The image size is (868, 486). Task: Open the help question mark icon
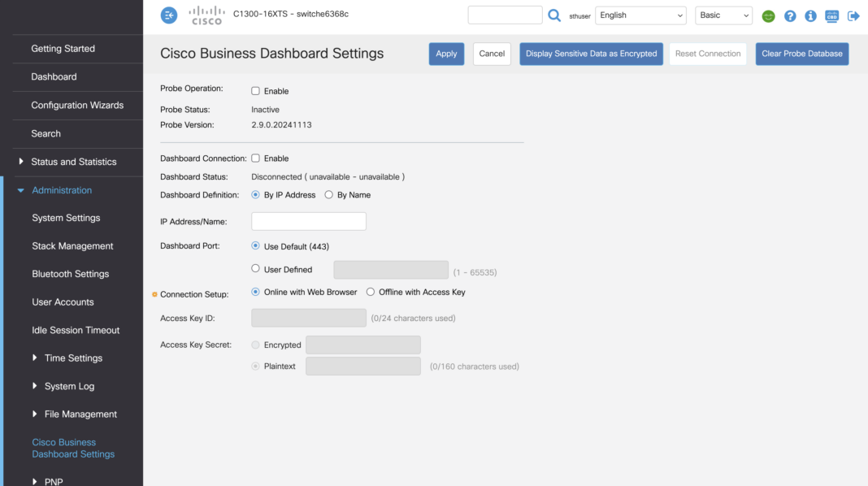click(790, 16)
